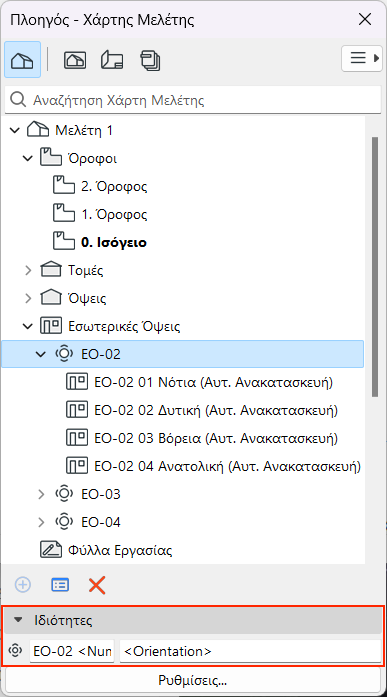Select Φύλλα Εργασίας item

click(120, 550)
